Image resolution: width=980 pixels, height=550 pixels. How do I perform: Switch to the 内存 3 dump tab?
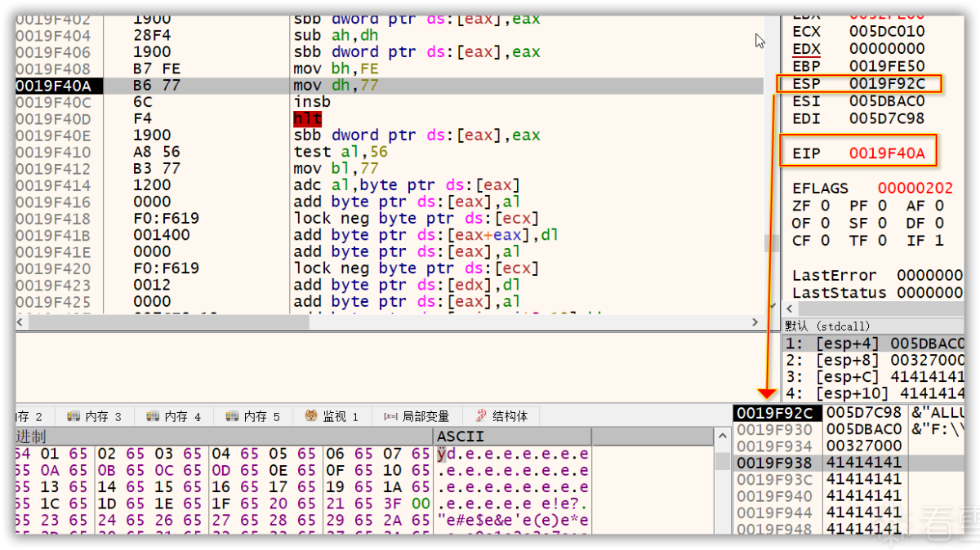pyautogui.click(x=94, y=416)
